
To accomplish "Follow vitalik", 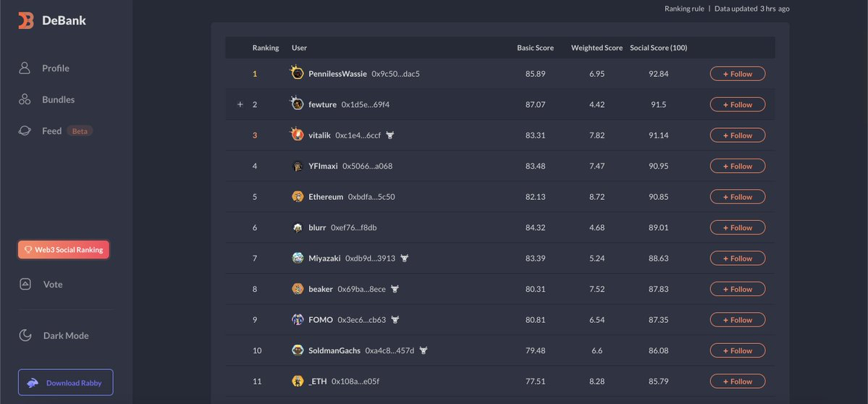I will (738, 135).
